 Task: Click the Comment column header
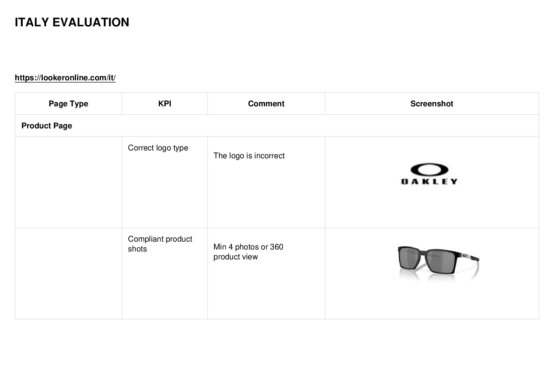266,104
